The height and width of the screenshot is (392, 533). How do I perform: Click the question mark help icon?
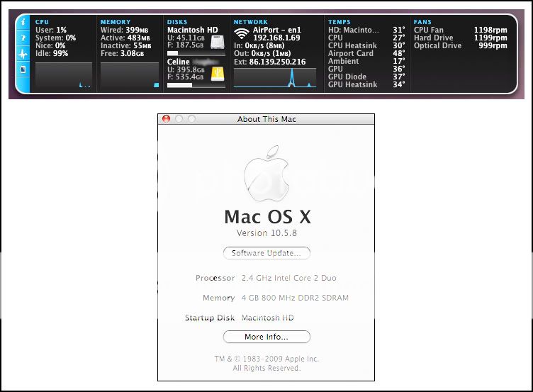point(23,38)
